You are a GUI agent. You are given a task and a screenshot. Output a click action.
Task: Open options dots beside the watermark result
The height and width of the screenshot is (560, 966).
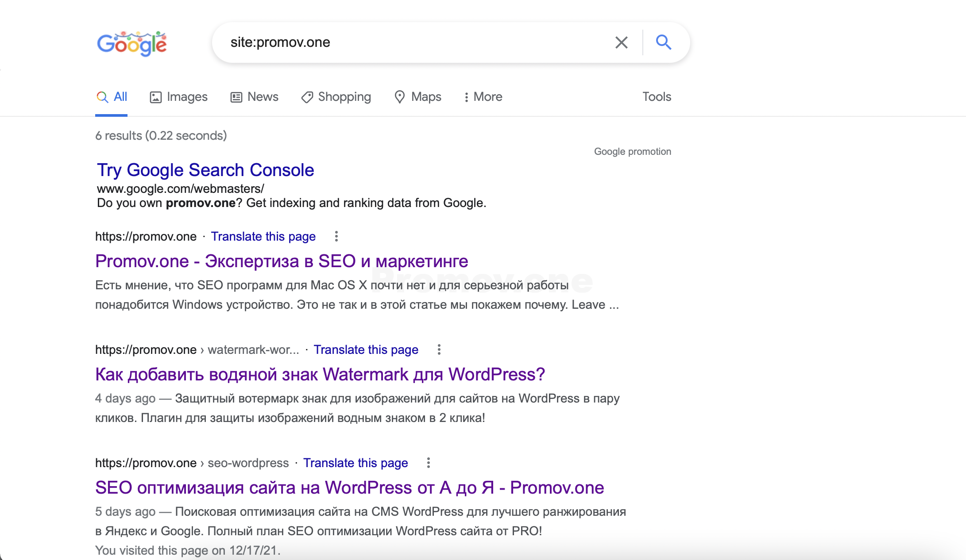pyautogui.click(x=439, y=349)
